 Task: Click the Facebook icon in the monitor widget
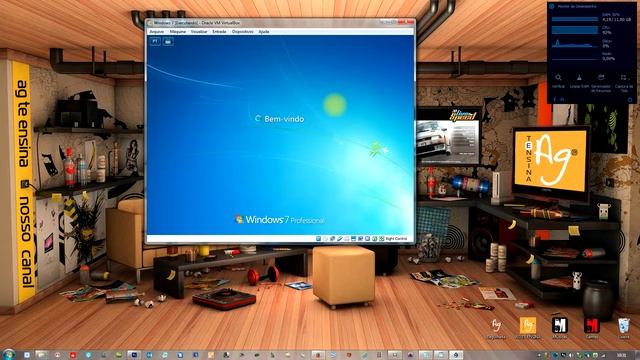tap(554, 99)
